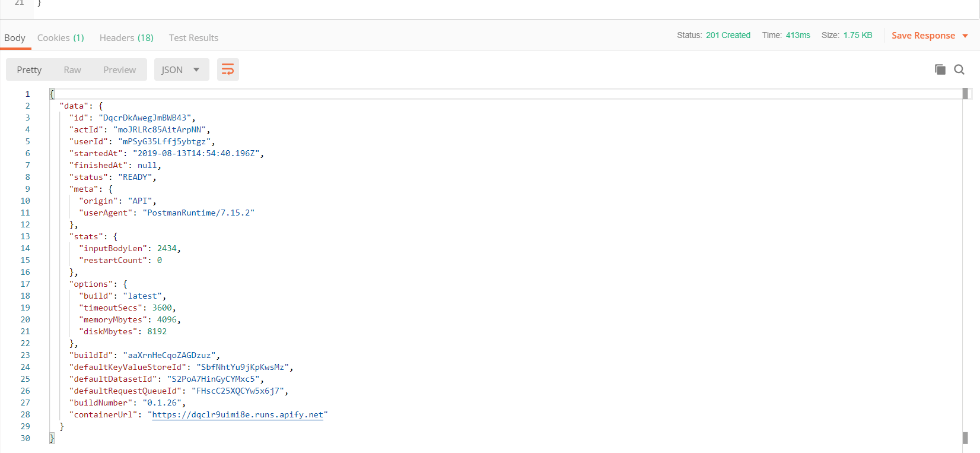980x453 pixels.
Task: Click line number 17 beside the options object
Action: (26, 284)
